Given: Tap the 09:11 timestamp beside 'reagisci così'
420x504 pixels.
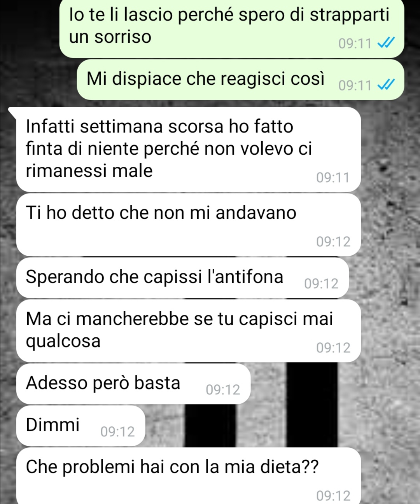Looking at the screenshot, I should tap(355, 85).
